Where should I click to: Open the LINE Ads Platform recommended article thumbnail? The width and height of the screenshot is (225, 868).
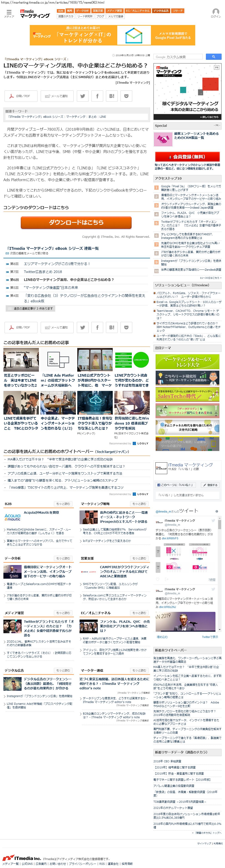tap(58, 360)
